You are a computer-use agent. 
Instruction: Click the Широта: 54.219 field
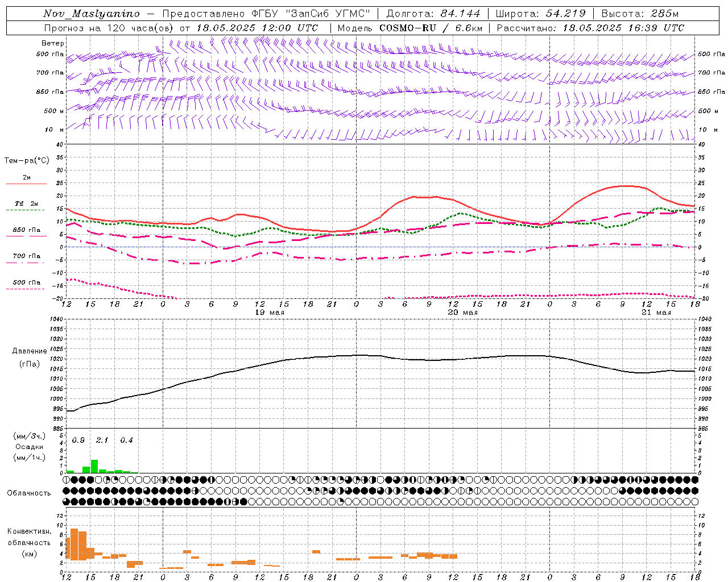[541, 14]
